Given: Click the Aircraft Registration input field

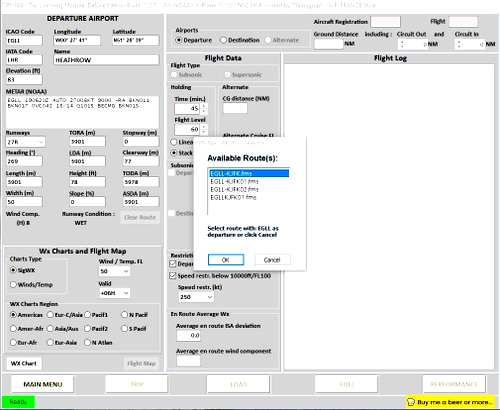Looking at the screenshot, I should (385, 22).
